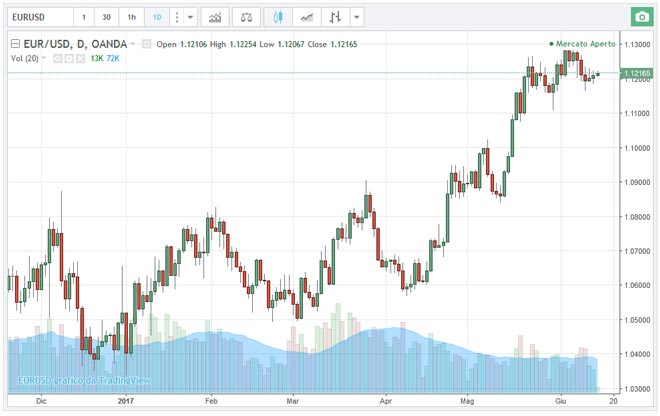Viewport: 660px width, 416px height.
Task: Select the 1h timeframe
Action: click(133, 18)
